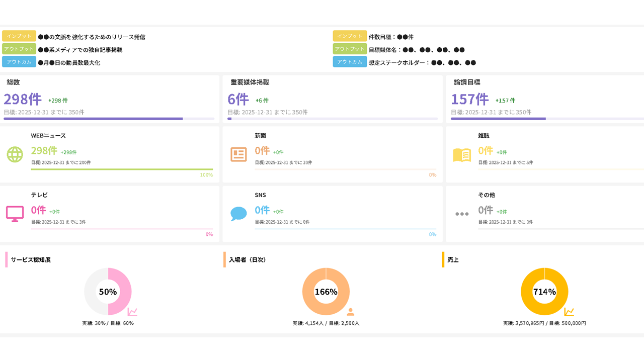Click the right インプット tag near 件数目標
This screenshot has width=644, height=362.
click(350, 36)
